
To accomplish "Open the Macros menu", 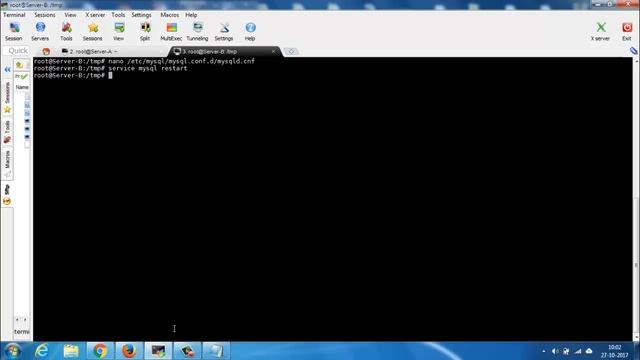I will [x=169, y=15].
